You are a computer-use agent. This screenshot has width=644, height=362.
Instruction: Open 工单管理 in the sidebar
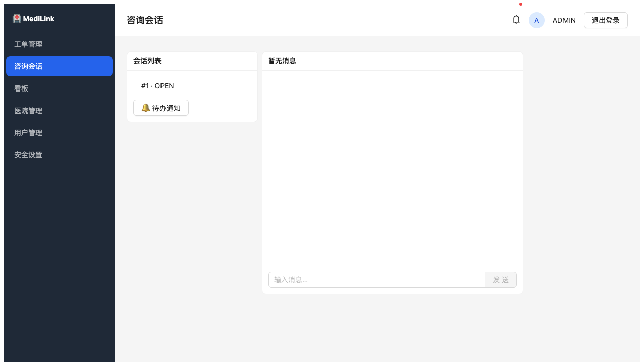pyautogui.click(x=59, y=44)
